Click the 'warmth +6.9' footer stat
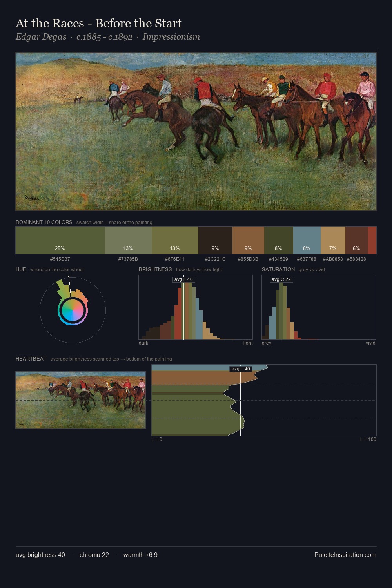392x588 pixels. [140, 555]
